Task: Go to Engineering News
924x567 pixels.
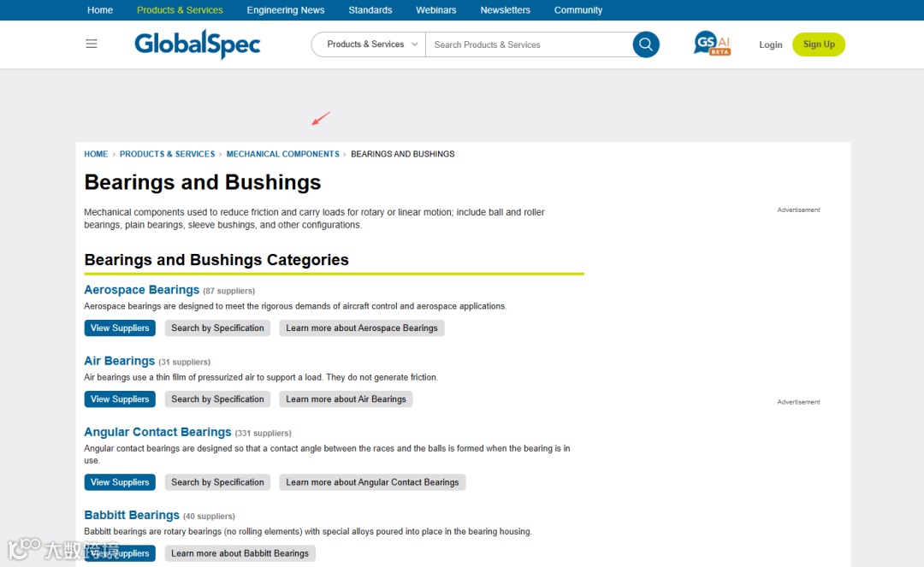Action: click(x=286, y=10)
